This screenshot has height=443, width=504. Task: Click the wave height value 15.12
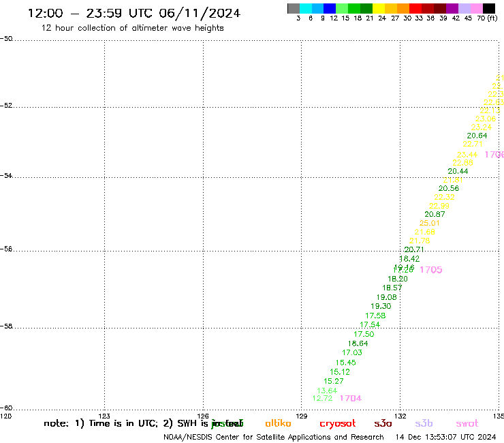[x=340, y=372]
